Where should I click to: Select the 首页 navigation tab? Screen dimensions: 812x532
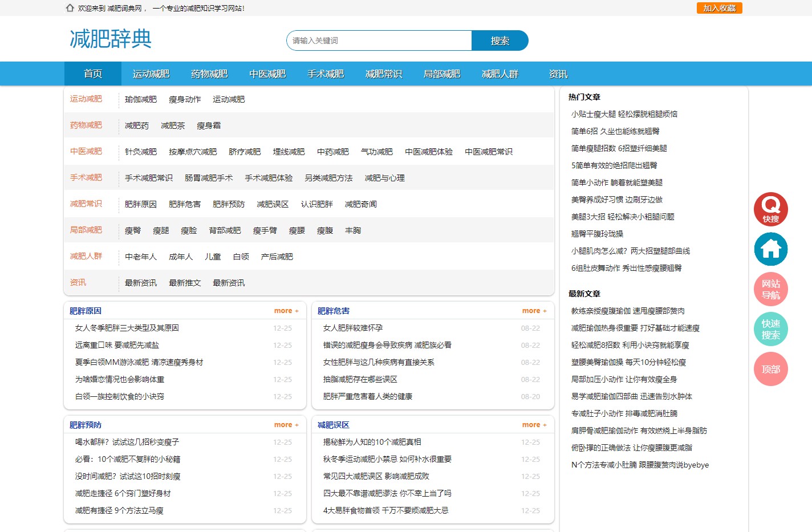(93, 74)
